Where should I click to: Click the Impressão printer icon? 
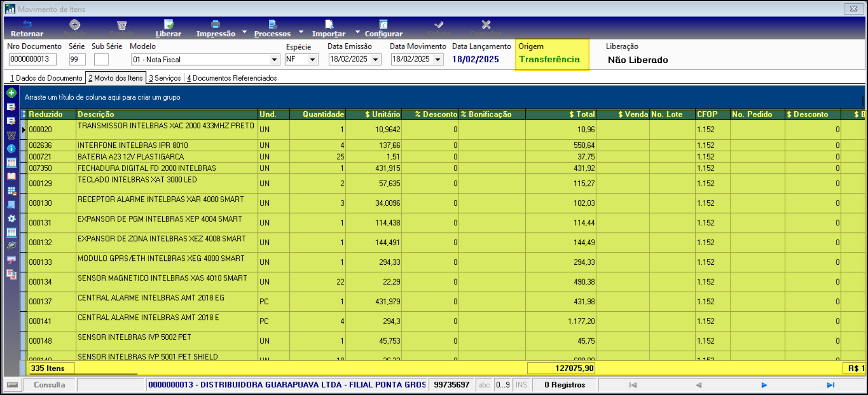pos(216,24)
